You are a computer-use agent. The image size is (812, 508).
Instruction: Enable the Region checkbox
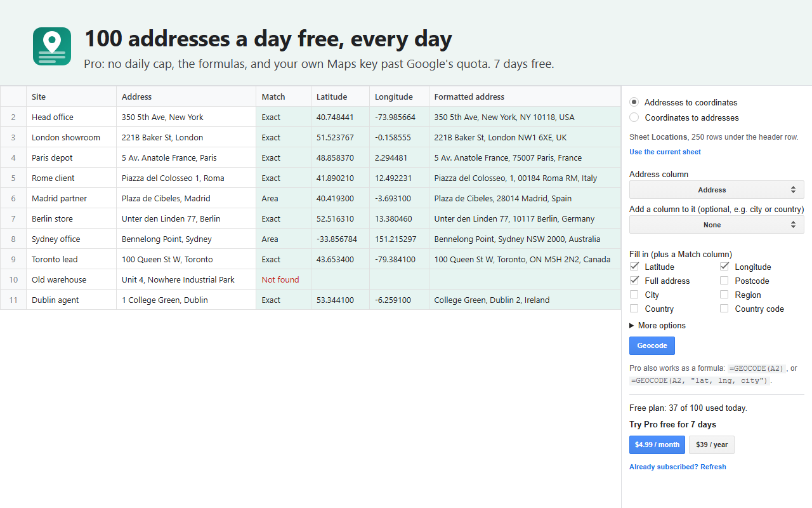coord(724,295)
